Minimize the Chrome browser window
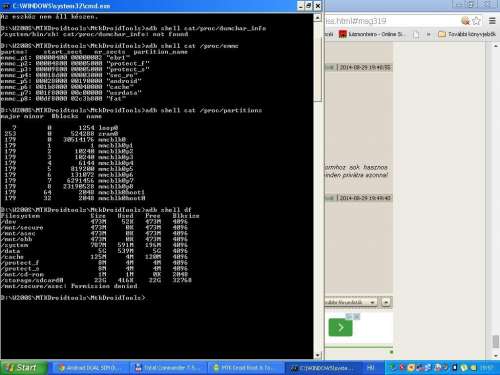The height and width of the screenshot is (375, 500). click(459, 5)
